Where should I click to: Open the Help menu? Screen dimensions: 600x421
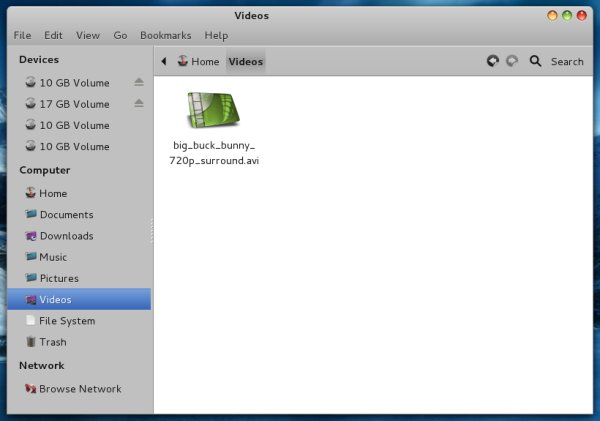pos(216,35)
